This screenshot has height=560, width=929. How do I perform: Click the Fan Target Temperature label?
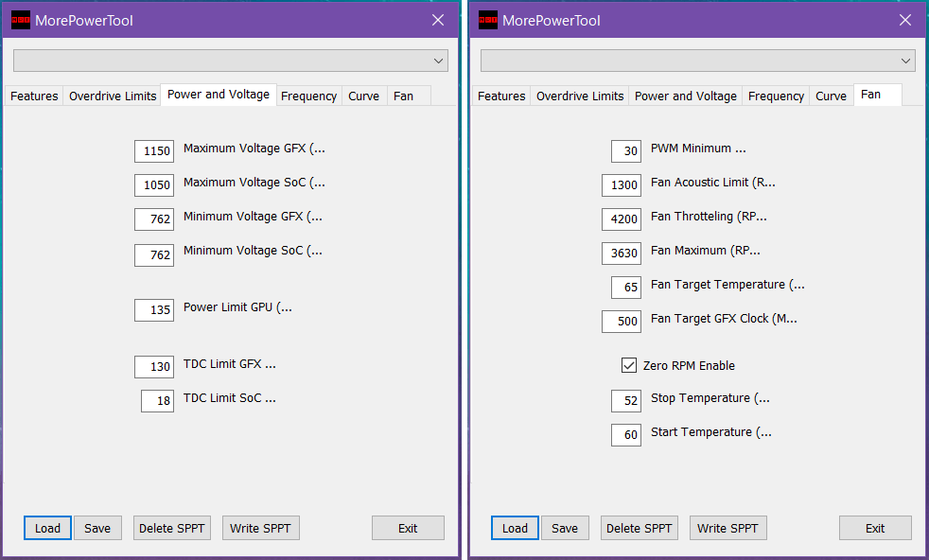[x=727, y=285]
